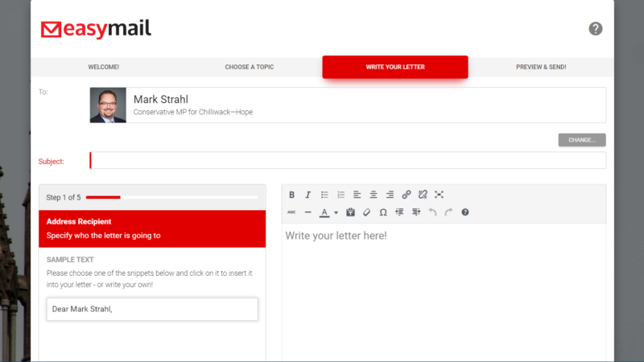Click the insert link icon
The width and height of the screenshot is (644, 362).
407,195
